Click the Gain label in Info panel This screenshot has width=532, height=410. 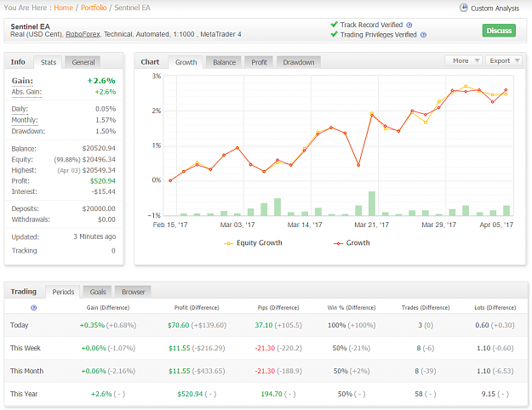coord(22,81)
